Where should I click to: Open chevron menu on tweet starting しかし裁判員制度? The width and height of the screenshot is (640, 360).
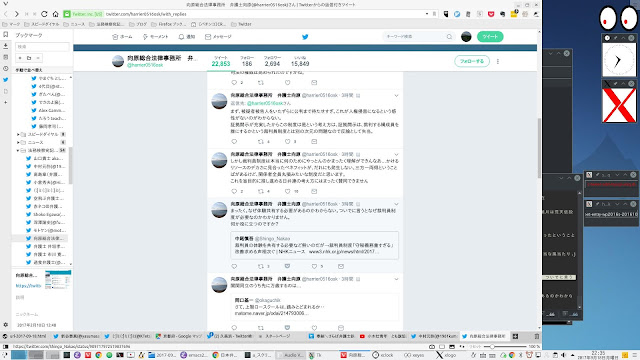point(396,154)
